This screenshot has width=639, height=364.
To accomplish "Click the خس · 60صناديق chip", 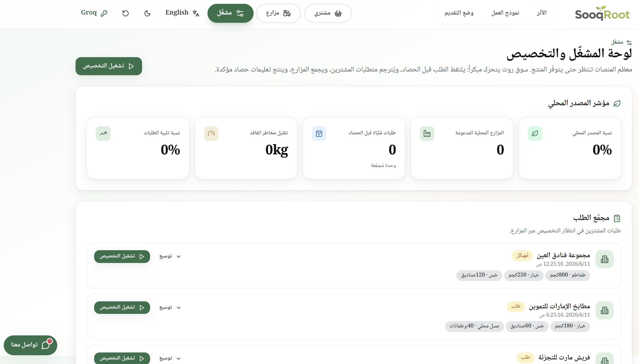I will [527, 326].
